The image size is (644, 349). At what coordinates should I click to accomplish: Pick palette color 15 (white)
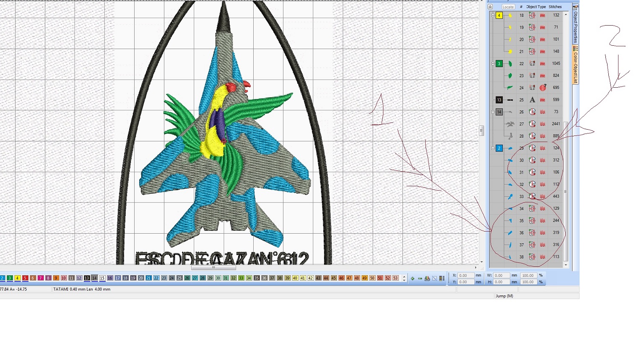tap(102, 278)
